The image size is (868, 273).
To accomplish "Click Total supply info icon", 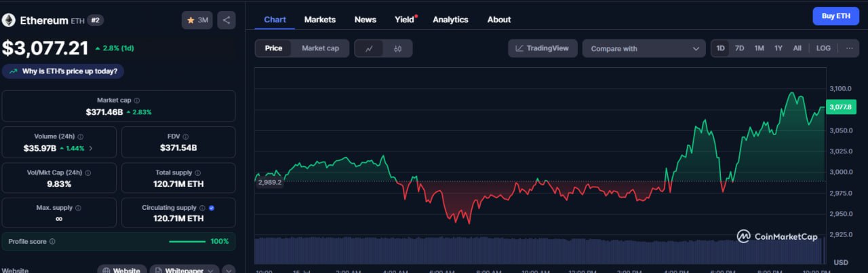I will point(197,172).
